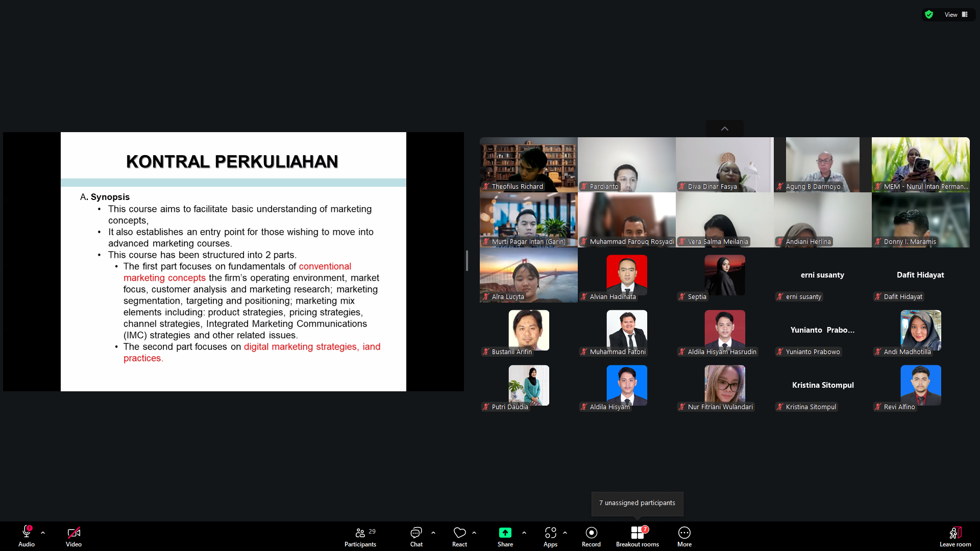Click muted mic icon beside Nur Fitriani Wulandari
Viewport: 980px width, 551px height.
tap(682, 407)
